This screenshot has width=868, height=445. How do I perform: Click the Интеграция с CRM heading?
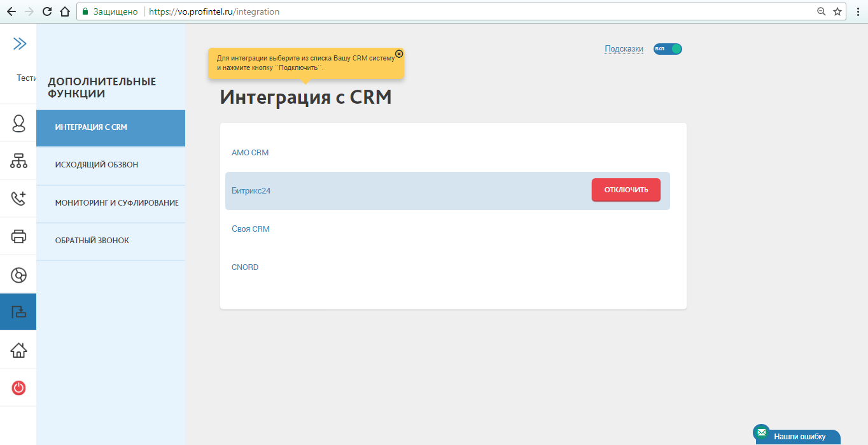coord(305,97)
